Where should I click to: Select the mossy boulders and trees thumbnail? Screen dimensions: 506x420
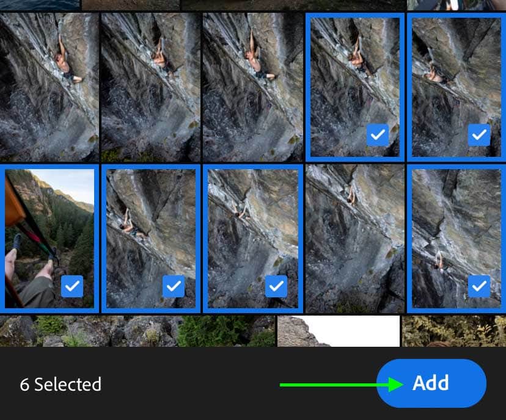point(137,331)
